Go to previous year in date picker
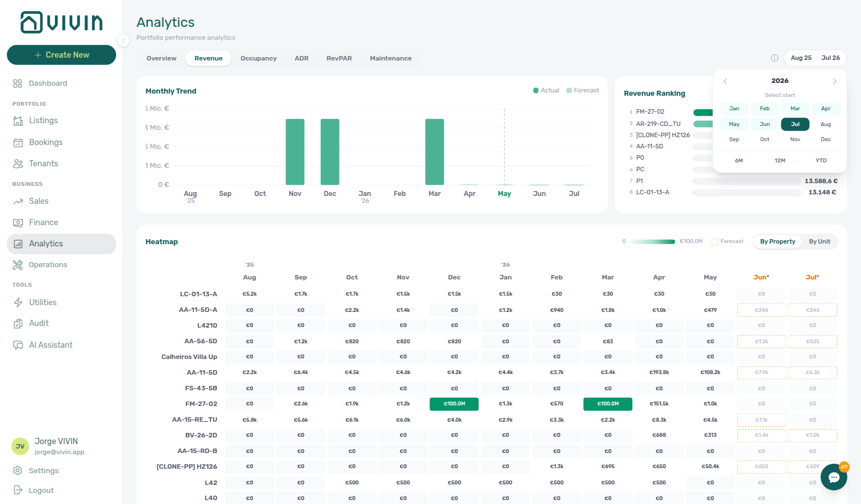Viewport: 861px width, 504px height. click(725, 81)
